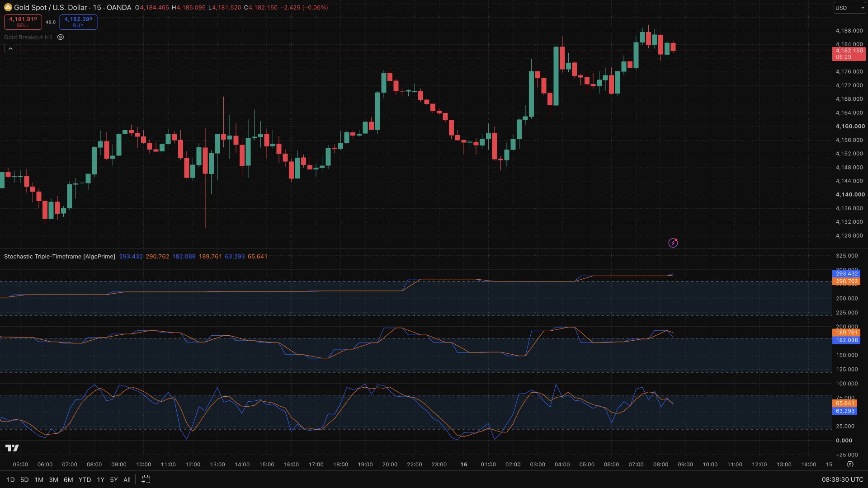Select the 5Y time range
Image resolution: width=868 pixels, height=488 pixels.
pyautogui.click(x=114, y=479)
